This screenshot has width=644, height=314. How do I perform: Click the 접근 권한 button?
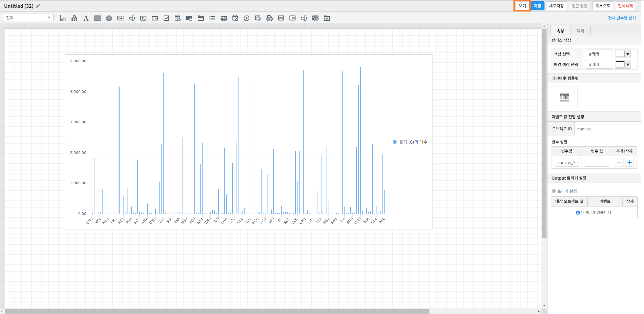tap(580, 6)
